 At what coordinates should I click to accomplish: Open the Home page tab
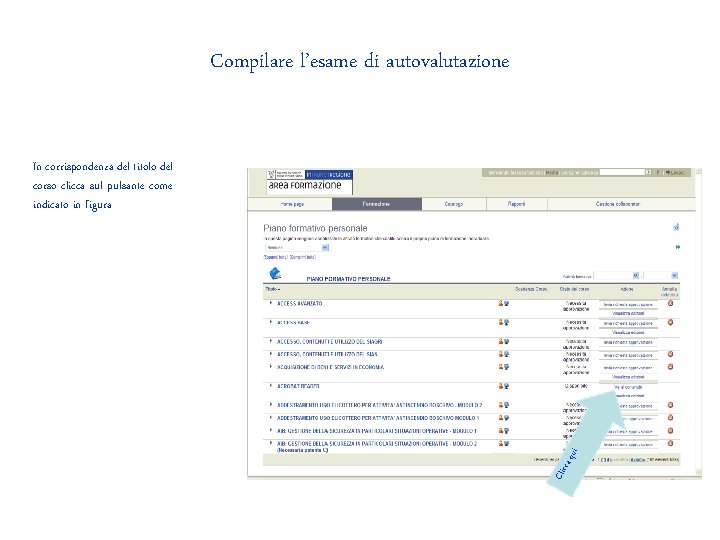[x=292, y=204]
